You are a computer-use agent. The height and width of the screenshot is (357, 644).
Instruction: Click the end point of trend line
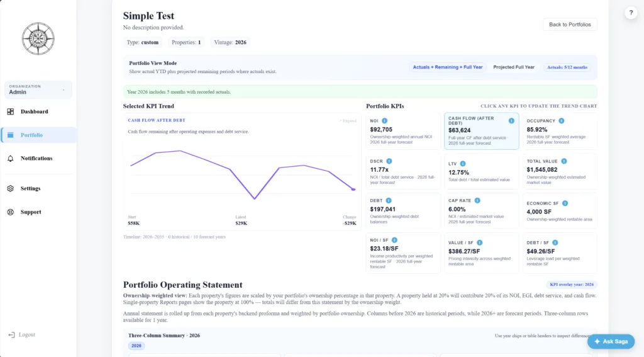coord(353,189)
